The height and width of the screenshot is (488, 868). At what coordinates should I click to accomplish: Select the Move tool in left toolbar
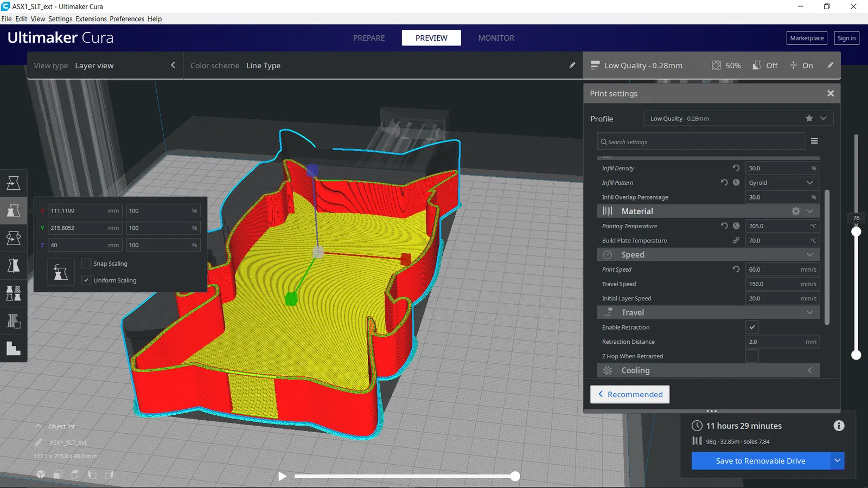coord(14,183)
